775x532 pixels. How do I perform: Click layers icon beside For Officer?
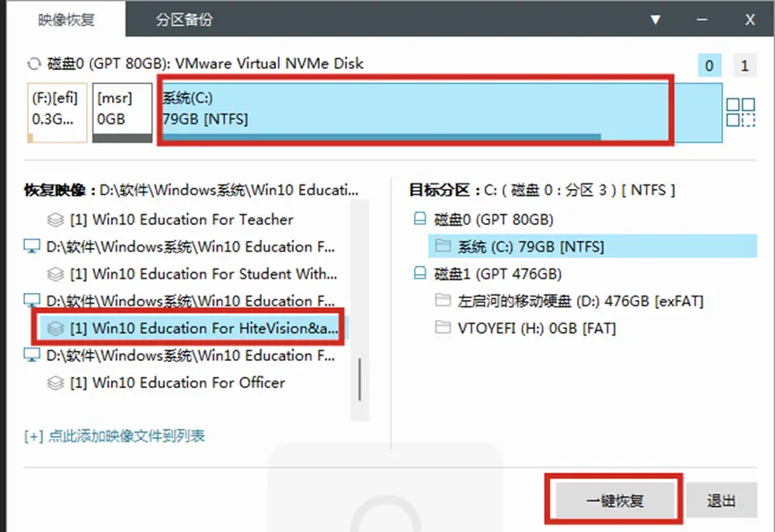[x=56, y=382]
